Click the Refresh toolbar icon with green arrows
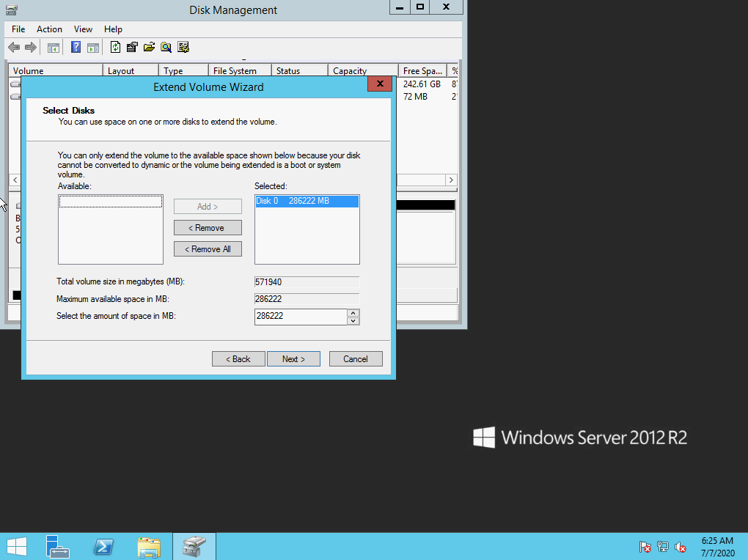The width and height of the screenshot is (748, 560). point(115,47)
